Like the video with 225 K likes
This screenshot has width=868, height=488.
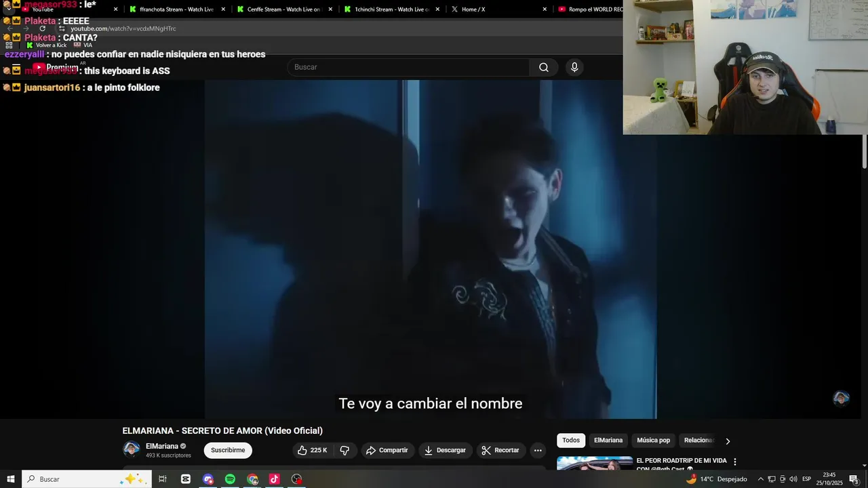coord(313,450)
